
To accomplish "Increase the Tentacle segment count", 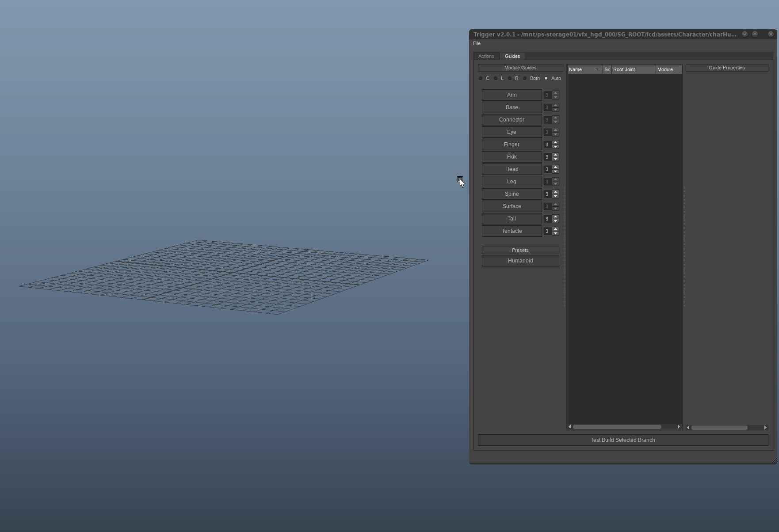I will 555,229.
